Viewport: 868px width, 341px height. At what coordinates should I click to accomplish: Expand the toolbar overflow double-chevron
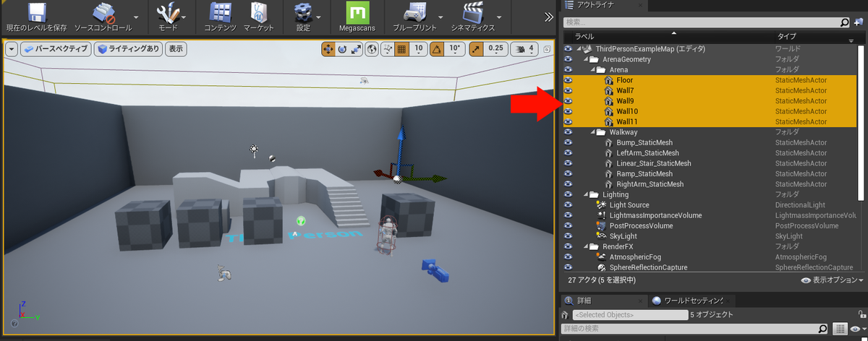pyautogui.click(x=549, y=16)
